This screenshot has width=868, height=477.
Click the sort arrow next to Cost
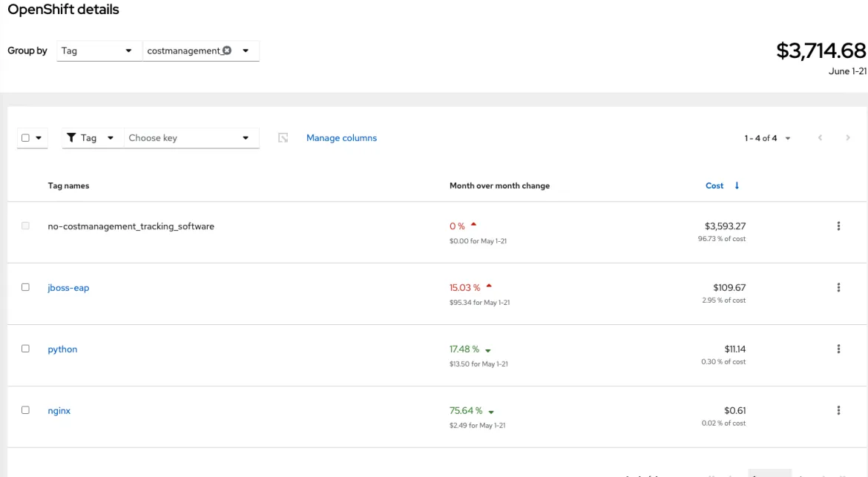pyautogui.click(x=736, y=185)
